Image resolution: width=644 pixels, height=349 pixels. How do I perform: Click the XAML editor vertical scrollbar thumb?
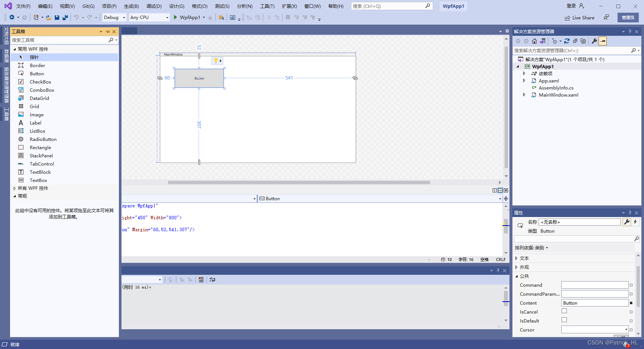click(506, 226)
